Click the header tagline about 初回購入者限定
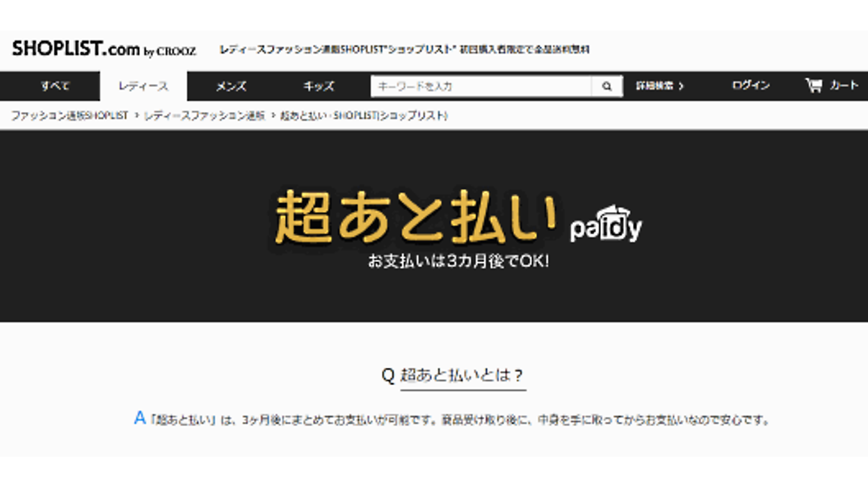Viewport: 868px width, 488px height. point(404,50)
